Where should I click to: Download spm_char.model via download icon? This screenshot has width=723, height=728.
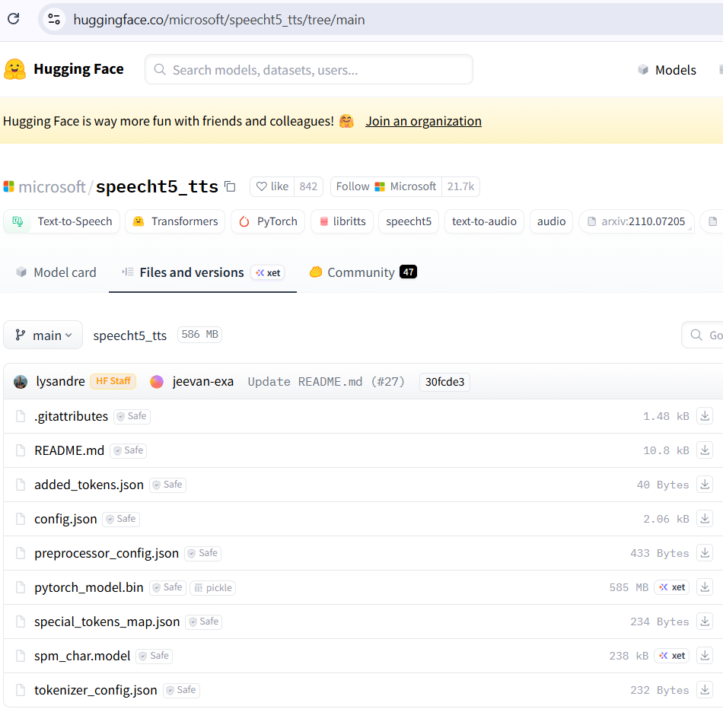point(705,656)
